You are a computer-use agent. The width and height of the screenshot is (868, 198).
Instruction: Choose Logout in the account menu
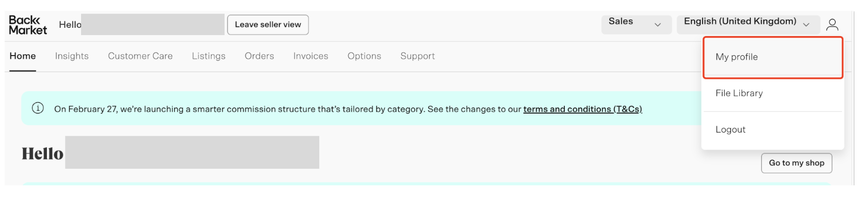click(x=730, y=130)
